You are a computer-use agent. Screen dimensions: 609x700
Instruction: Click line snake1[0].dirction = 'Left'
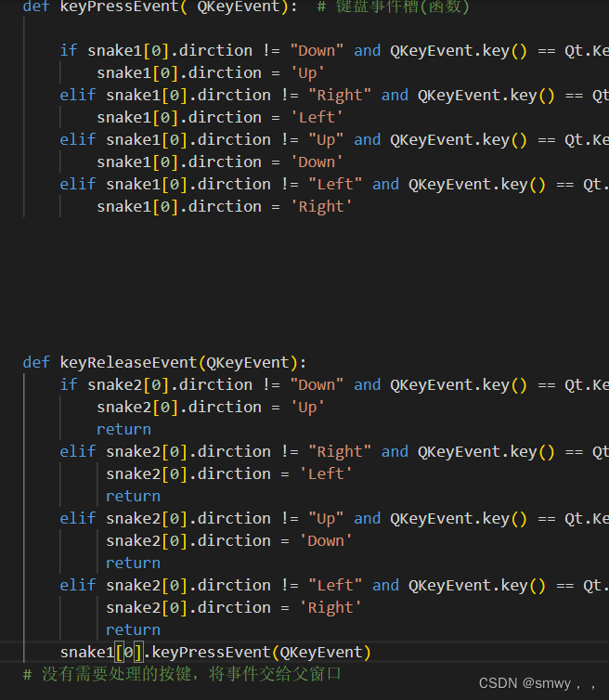click(x=220, y=117)
